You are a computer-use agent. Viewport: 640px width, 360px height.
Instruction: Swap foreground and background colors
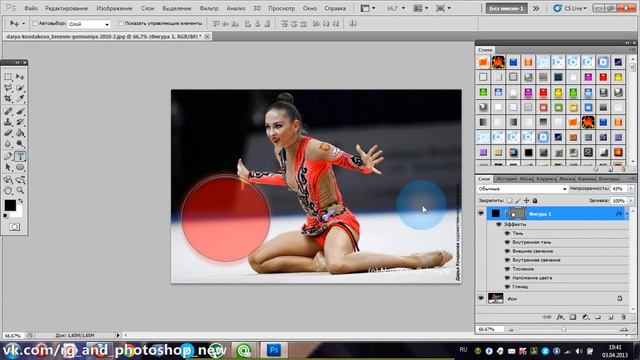point(20,201)
